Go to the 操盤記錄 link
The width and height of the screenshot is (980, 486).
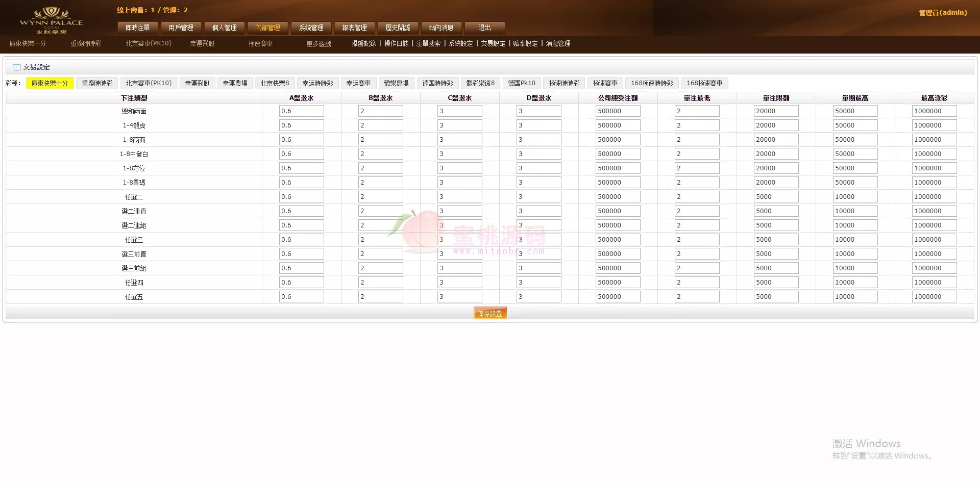coord(363,44)
